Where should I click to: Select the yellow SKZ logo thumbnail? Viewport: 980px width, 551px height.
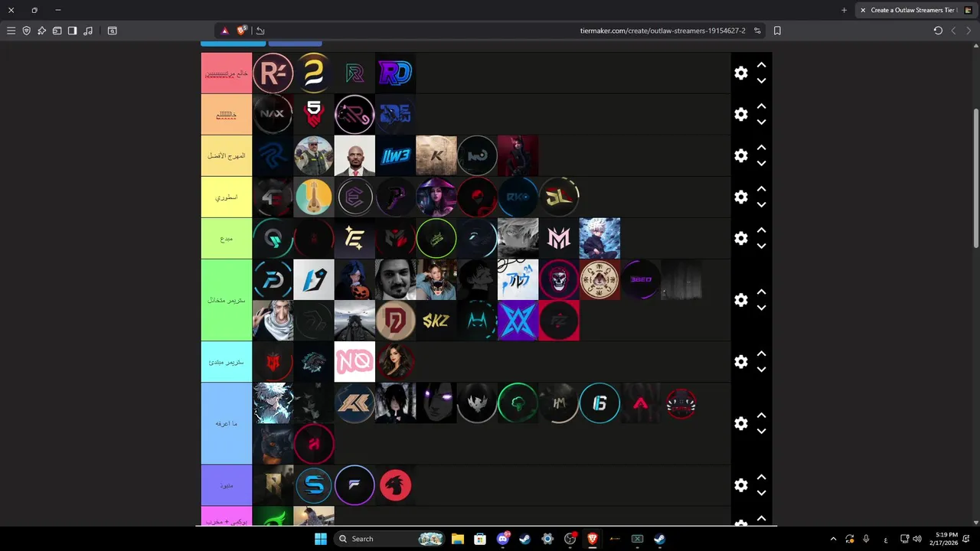click(436, 320)
